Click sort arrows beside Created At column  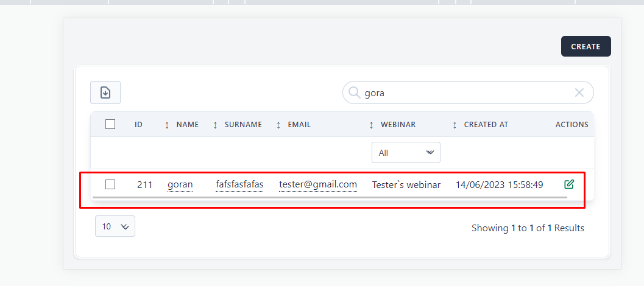[x=455, y=125]
